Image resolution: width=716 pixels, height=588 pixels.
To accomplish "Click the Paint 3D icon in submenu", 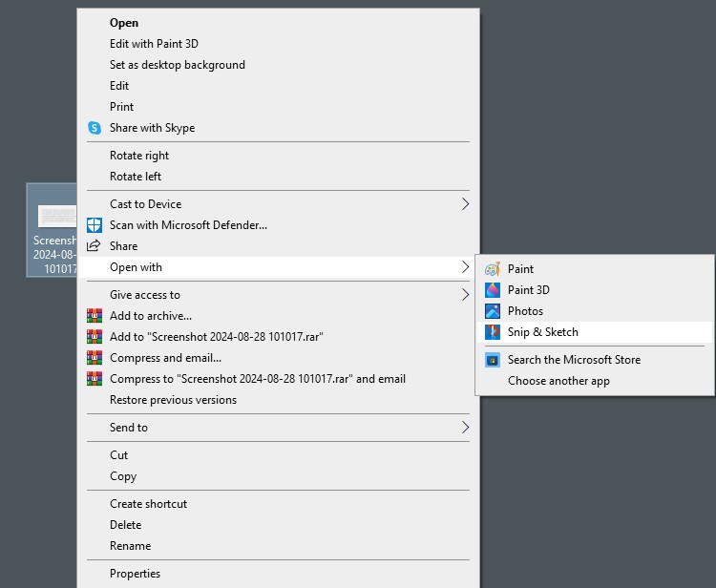I will (x=493, y=290).
